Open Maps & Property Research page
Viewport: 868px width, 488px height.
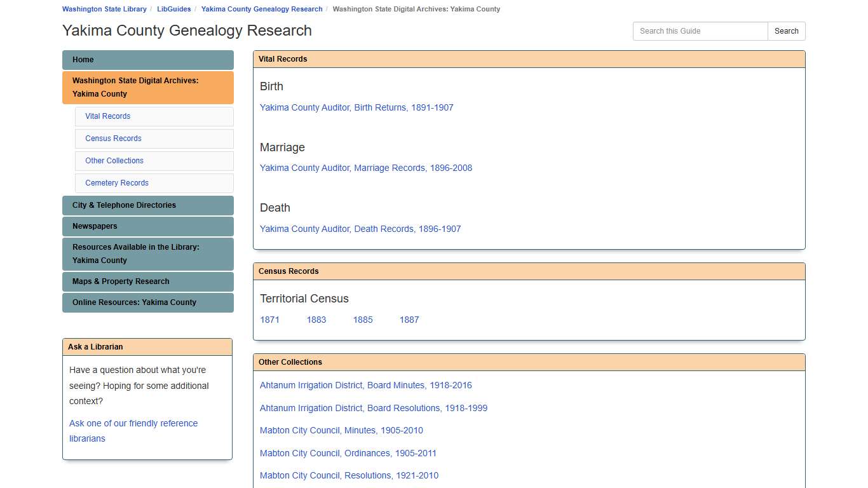pos(121,281)
